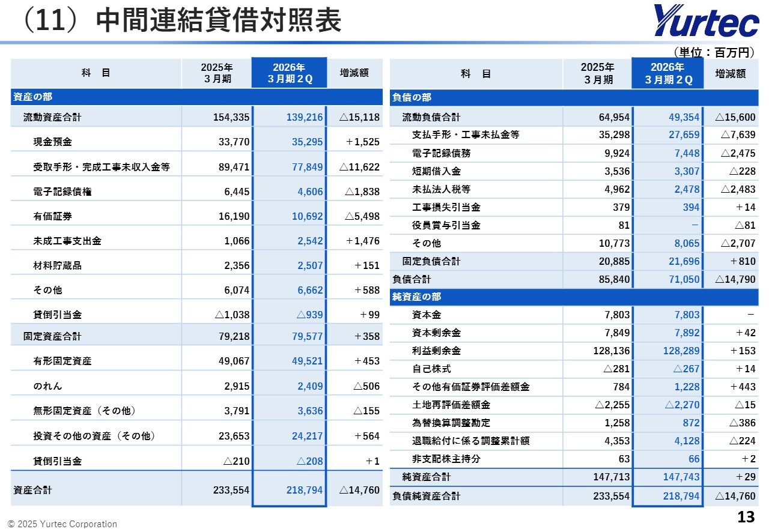Click the page number 13
This screenshot has height=532, width=769.
coord(745,517)
